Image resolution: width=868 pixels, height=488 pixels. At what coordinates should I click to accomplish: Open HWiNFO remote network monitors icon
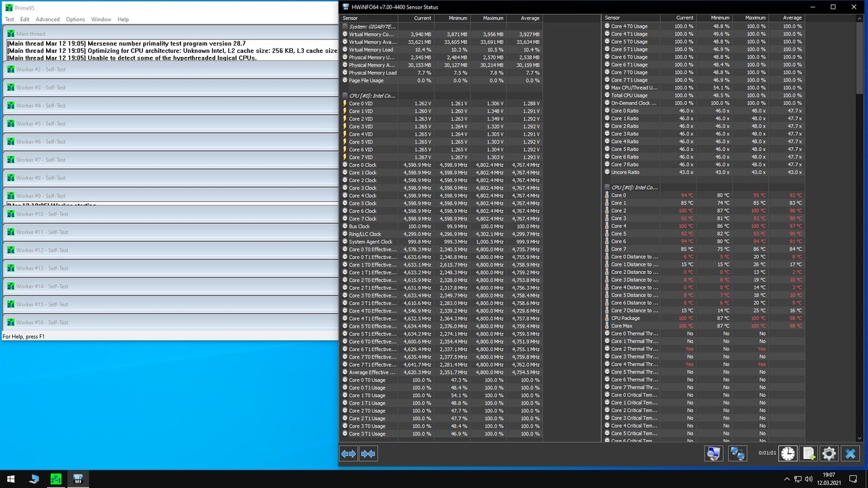pyautogui.click(x=738, y=453)
